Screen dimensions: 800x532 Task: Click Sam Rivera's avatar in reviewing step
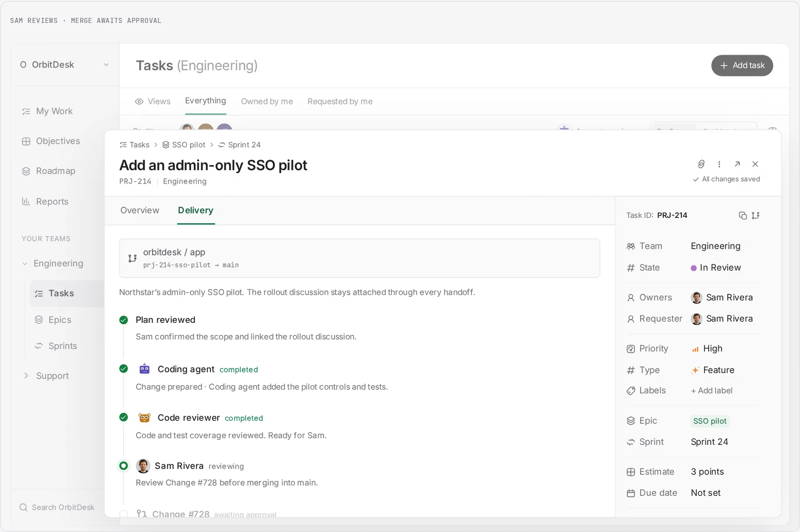[x=143, y=466]
